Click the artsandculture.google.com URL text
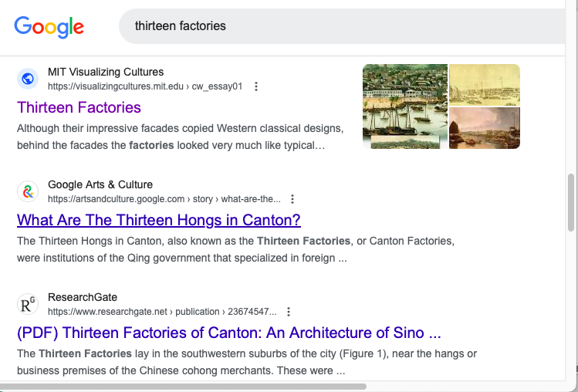 point(164,199)
